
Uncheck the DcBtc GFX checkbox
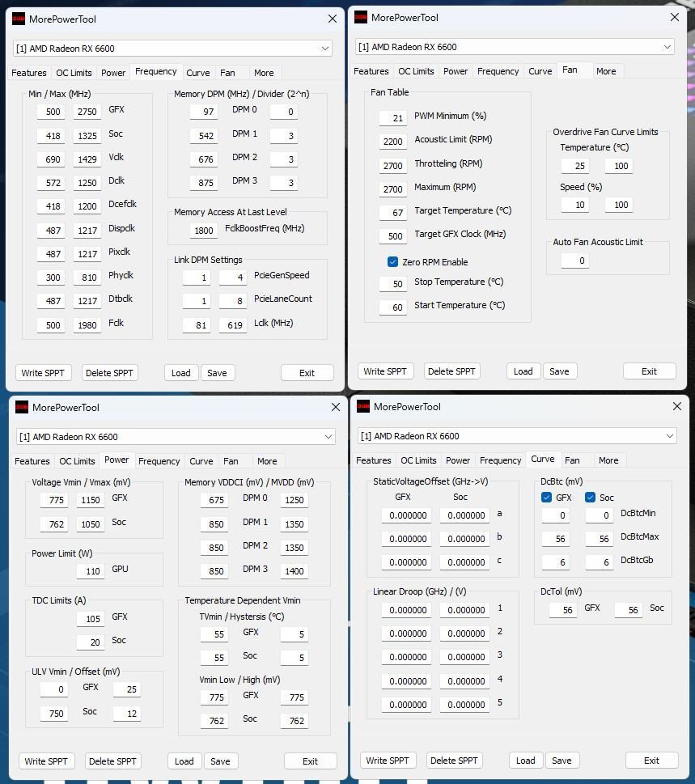click(546, 498)
